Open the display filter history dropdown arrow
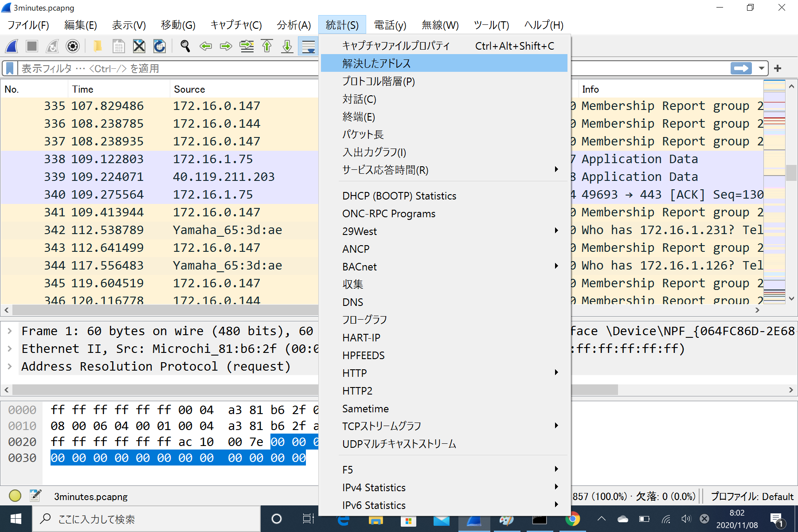Image resolution: width=798 pixels, height=532 pixels. (x=761, y=68)
